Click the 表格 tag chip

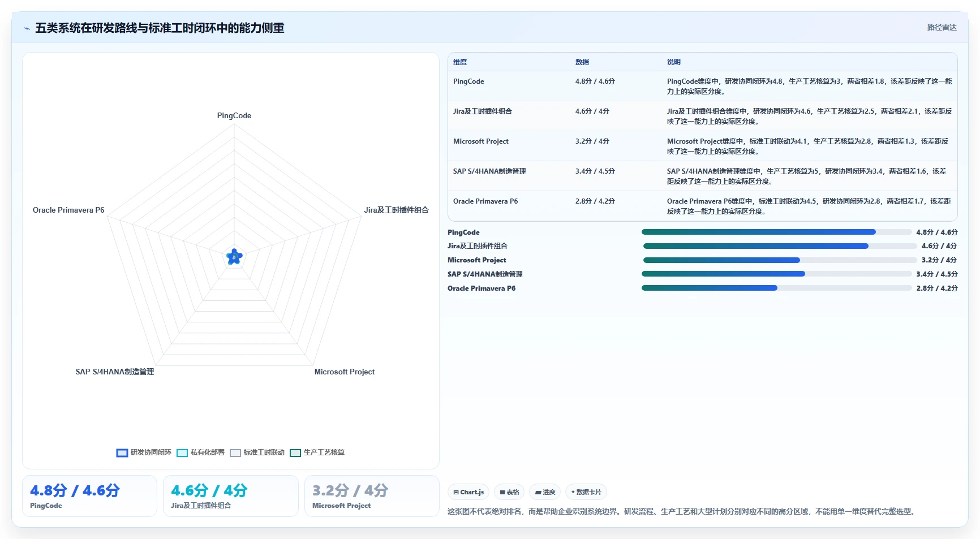pyautogui.click(x=509, y=492)
